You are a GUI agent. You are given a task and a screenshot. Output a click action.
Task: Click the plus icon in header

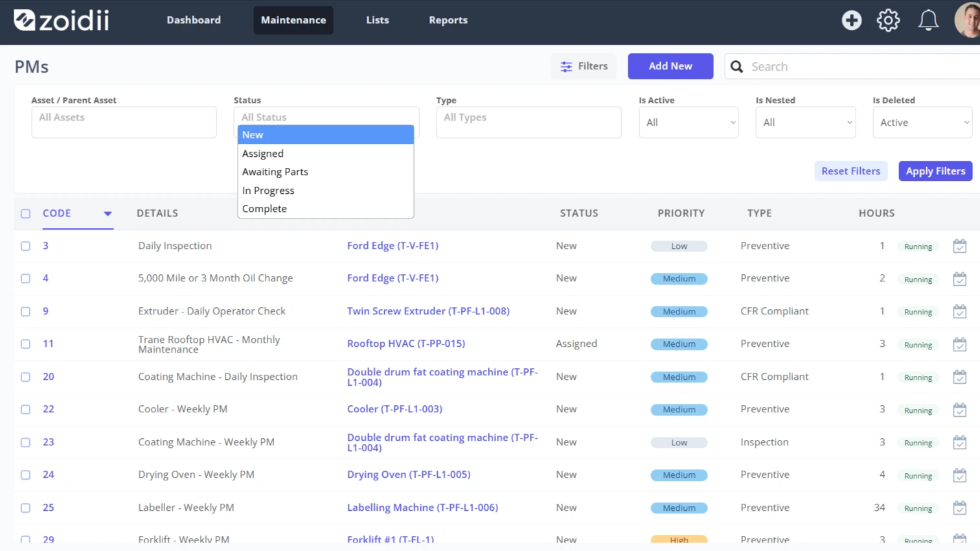[x=852, y=20]
